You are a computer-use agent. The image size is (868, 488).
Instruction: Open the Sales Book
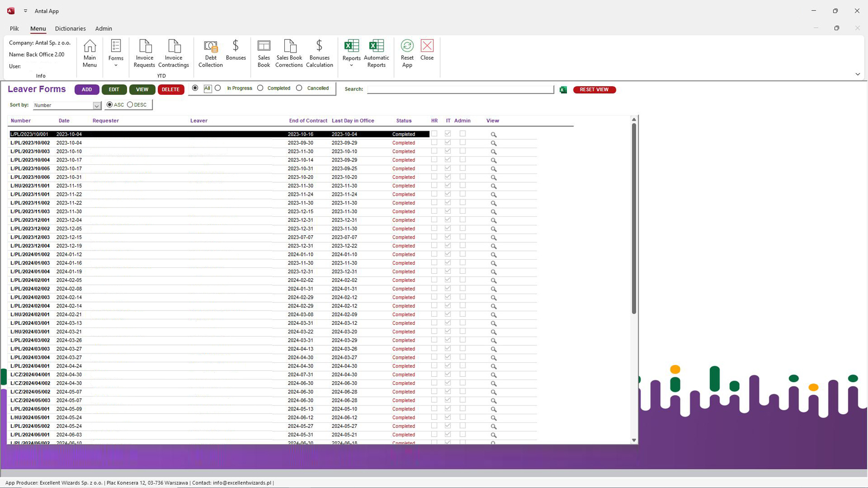click(x=264, y=53)
